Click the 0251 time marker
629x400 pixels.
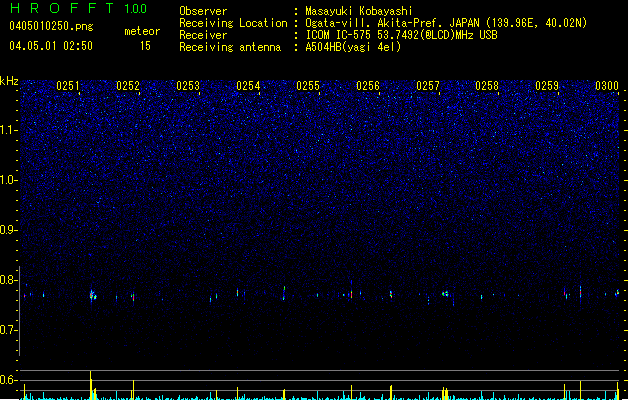coord(68,86)
